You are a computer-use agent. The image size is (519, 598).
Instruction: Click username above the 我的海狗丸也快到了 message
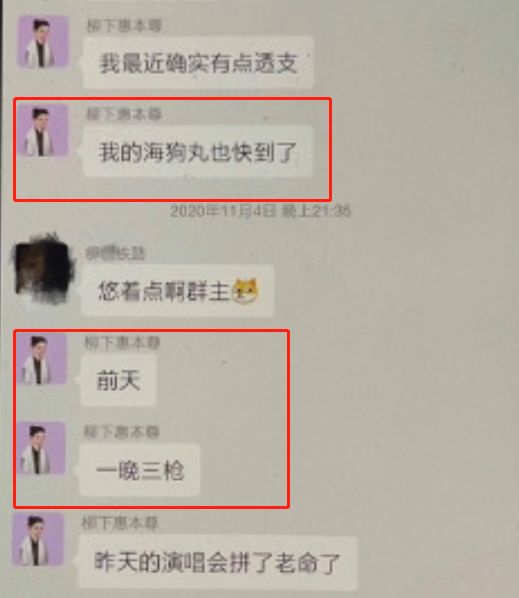(x=124, y=114)
